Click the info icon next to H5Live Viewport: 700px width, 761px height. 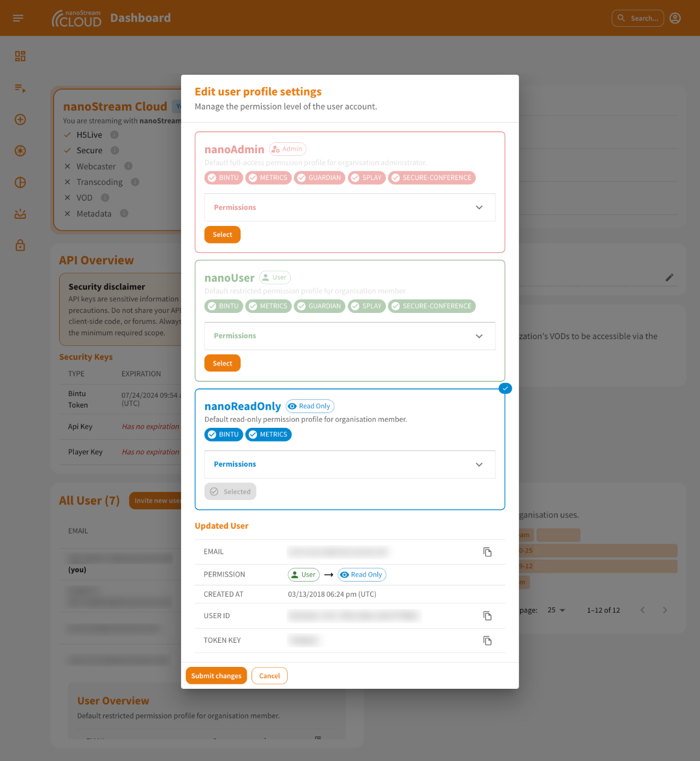(114, 135)
